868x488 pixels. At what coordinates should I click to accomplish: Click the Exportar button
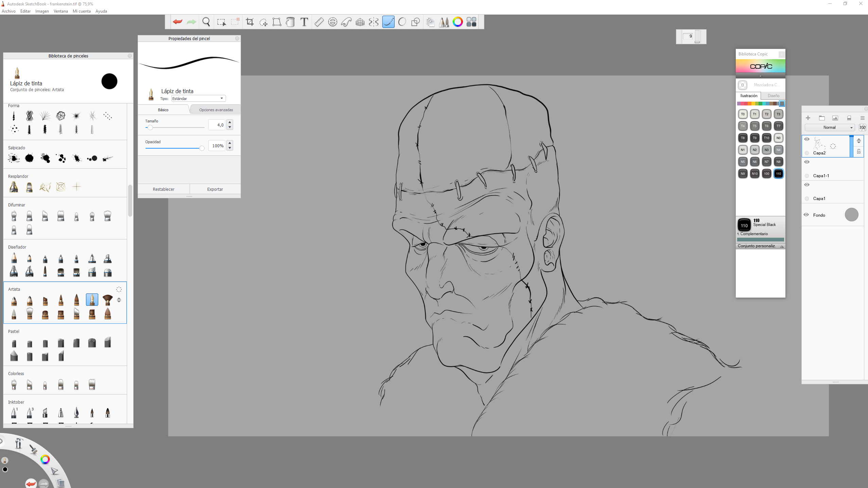point(215,189)
